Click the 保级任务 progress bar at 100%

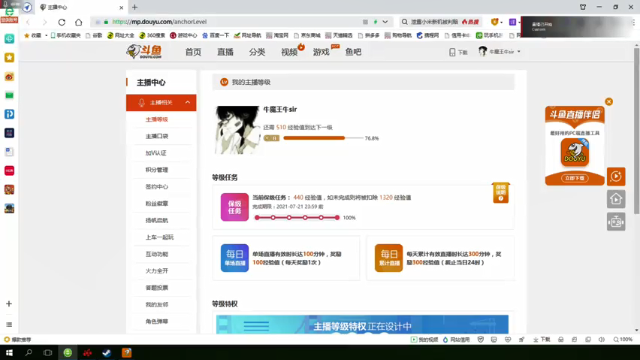click(x=297, y=218)
